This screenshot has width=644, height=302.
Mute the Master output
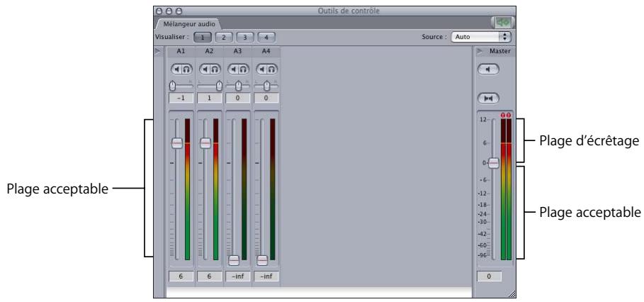click(x=488, y=69)
